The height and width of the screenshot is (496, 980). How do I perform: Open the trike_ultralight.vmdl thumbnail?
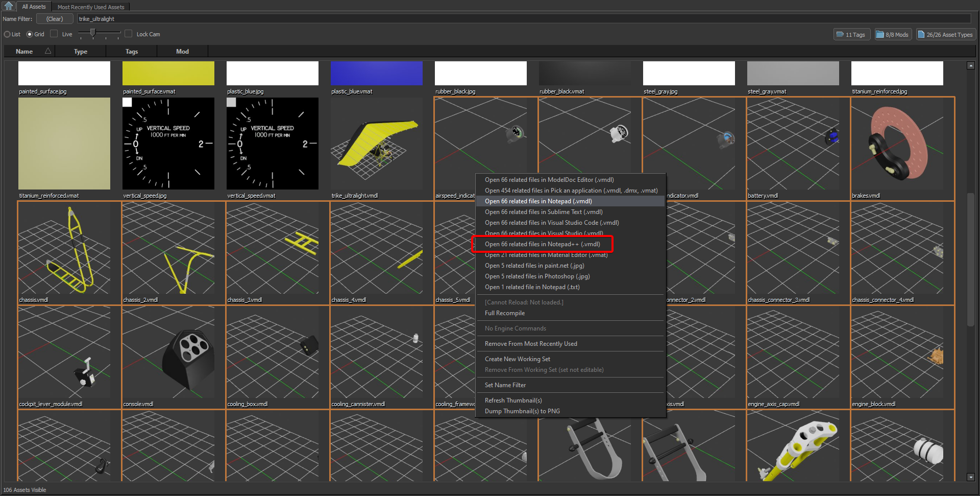(x=376, y=144)
